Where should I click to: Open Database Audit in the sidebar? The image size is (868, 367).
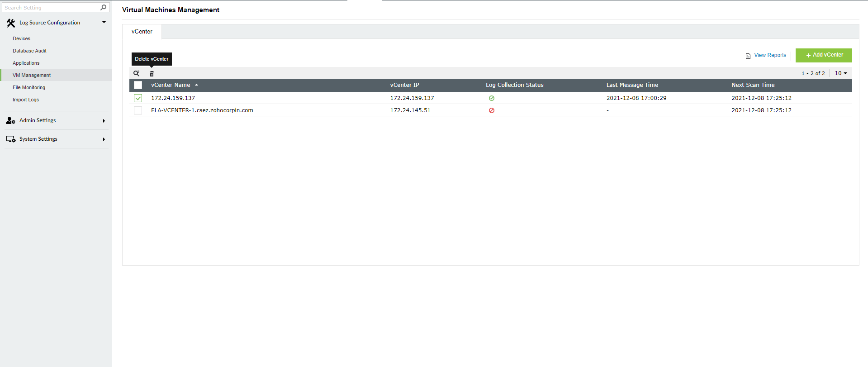29,51
